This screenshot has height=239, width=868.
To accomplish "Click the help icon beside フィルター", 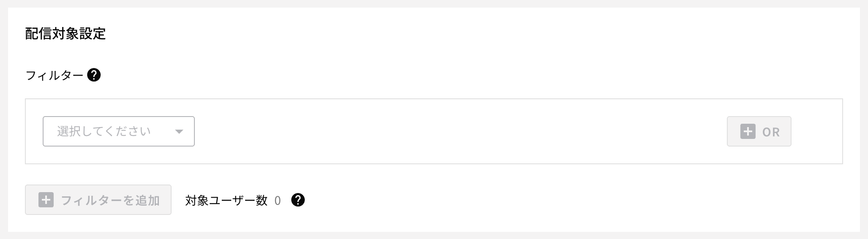I will point(94,75).
